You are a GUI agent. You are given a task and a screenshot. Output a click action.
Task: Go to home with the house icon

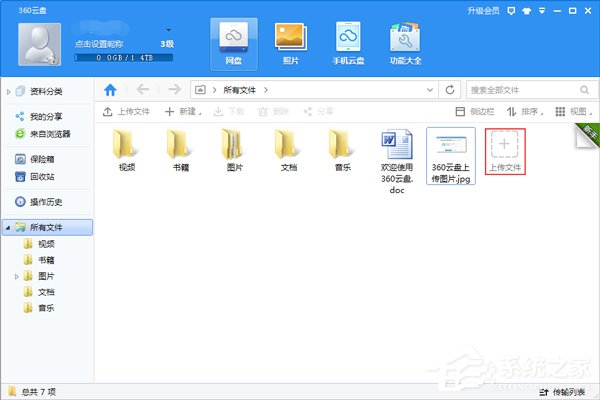(x=110, y=90)
